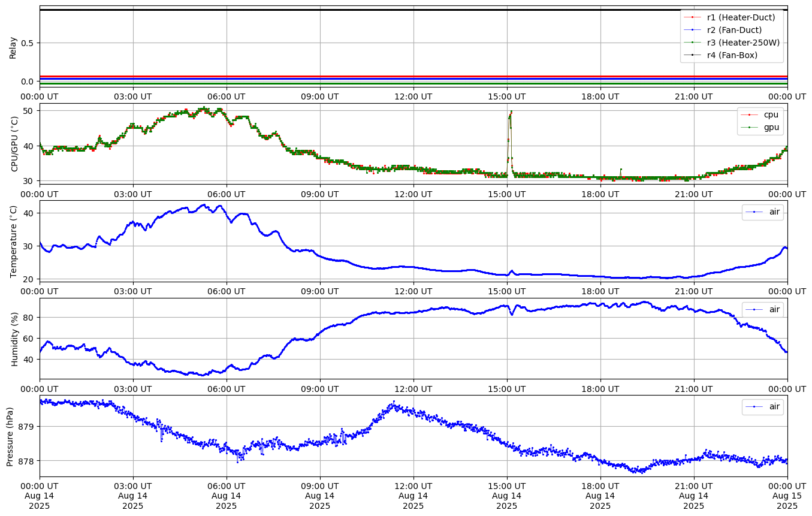Click the 12:00 UT Aug 14 bottom tick label
The width and height of the screenshot is (812, 516).
pos(413,496)
